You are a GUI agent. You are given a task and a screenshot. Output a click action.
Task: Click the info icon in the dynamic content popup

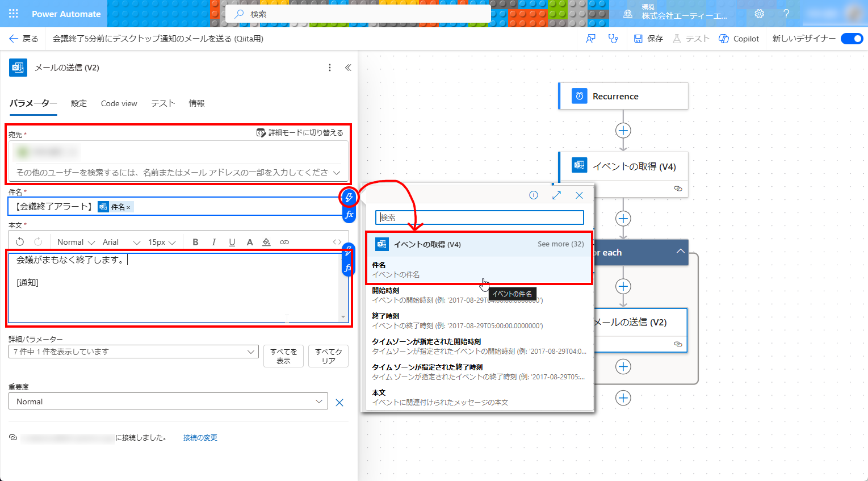point(533,195)
